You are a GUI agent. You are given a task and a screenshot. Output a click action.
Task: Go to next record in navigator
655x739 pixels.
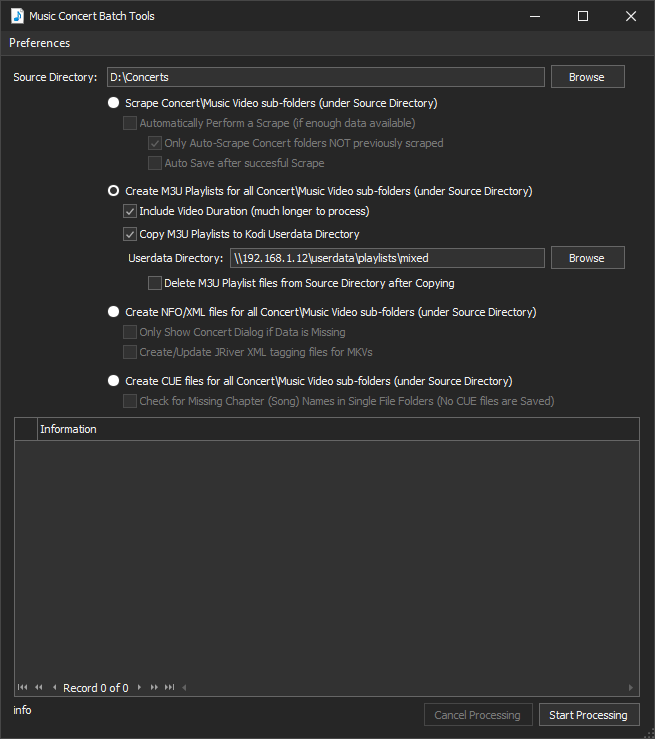pos(140,688)
